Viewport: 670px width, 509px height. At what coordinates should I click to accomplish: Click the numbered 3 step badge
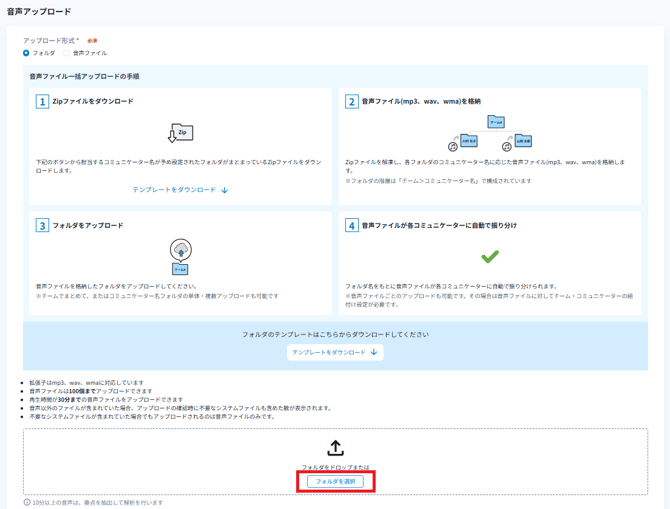42,226
